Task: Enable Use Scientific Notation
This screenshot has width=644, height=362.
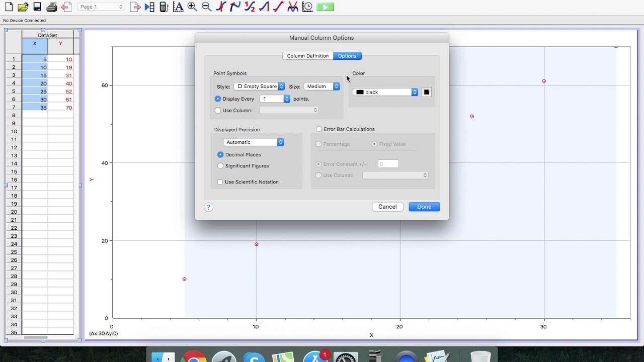Action: [x=220, y=182]
